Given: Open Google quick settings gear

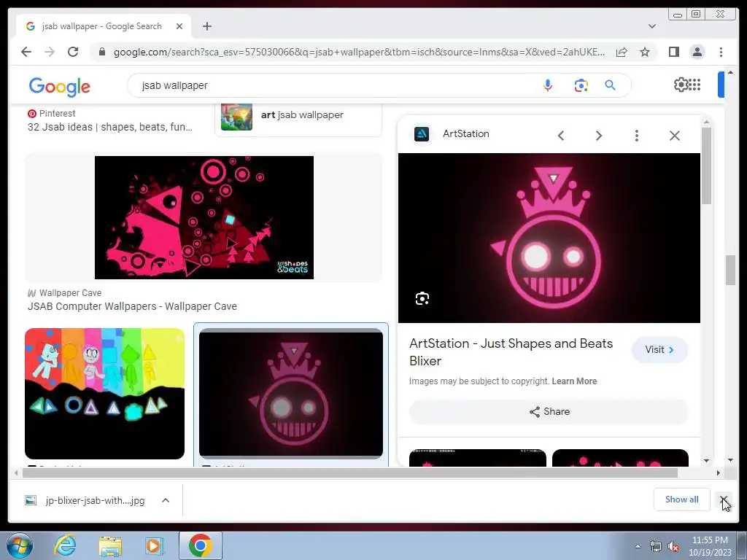Looking at the screenshot, I should [681, 85].
